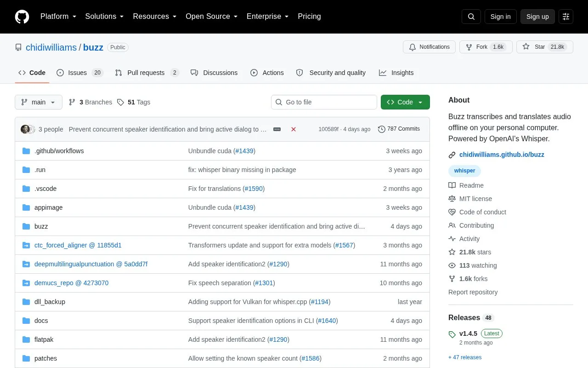The image size is (588, 368).
Task: Click the GitHub logo icon
Action: (x=22, y=17)
